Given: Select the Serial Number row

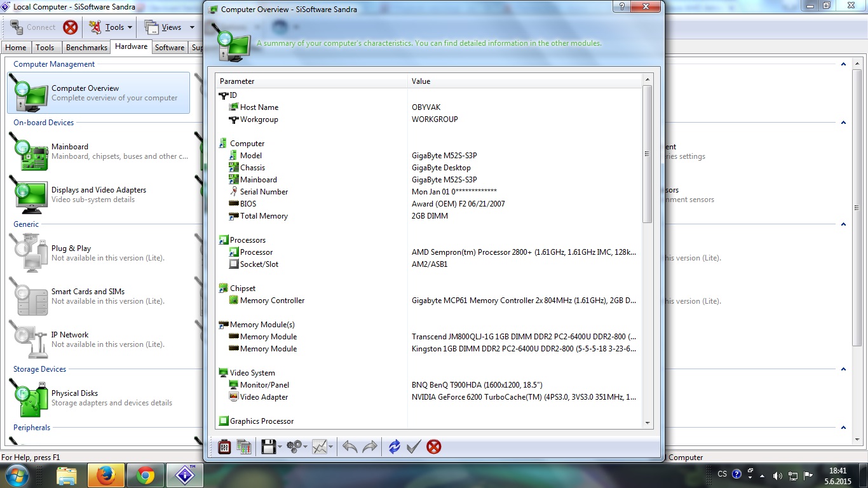Looking at the screenshot, I should click(429, 192).
